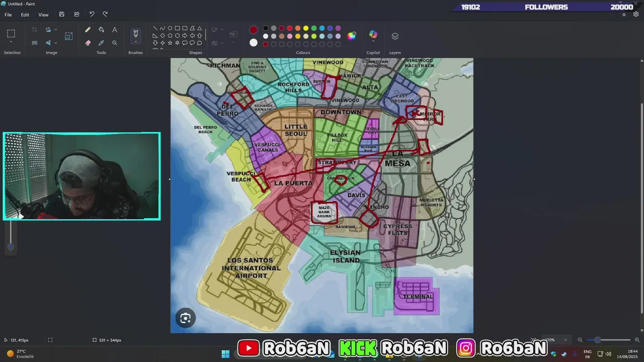The image size is (644, 362).
Task: Pick the Hexagon shape
Action: coord(178,36)
